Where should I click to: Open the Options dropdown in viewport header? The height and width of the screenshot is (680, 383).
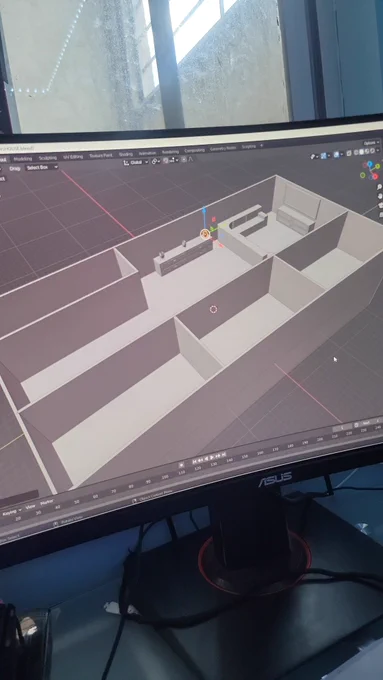point(372,143)
